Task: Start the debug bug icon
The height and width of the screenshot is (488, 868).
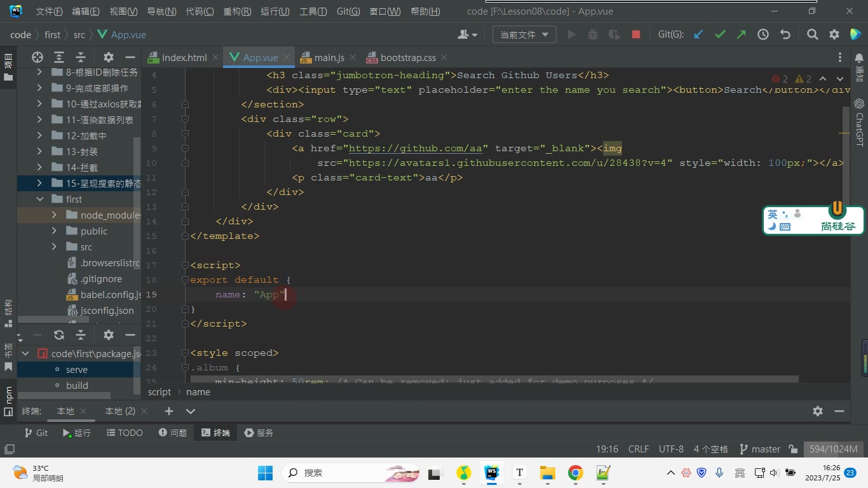Action: (x=593, y=35)
